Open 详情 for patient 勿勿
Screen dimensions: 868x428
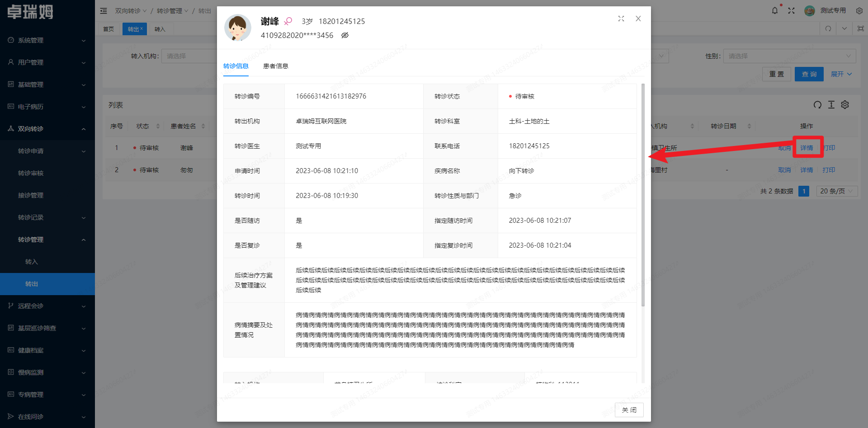(x=806, y=170)
